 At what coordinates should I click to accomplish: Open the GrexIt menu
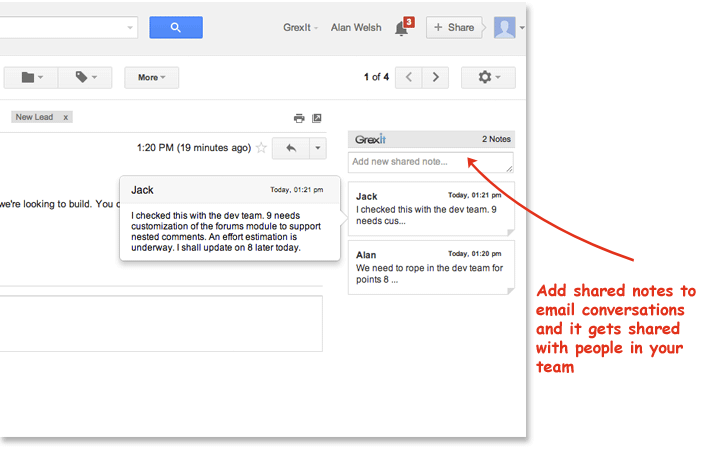click(x=301, y=28)
